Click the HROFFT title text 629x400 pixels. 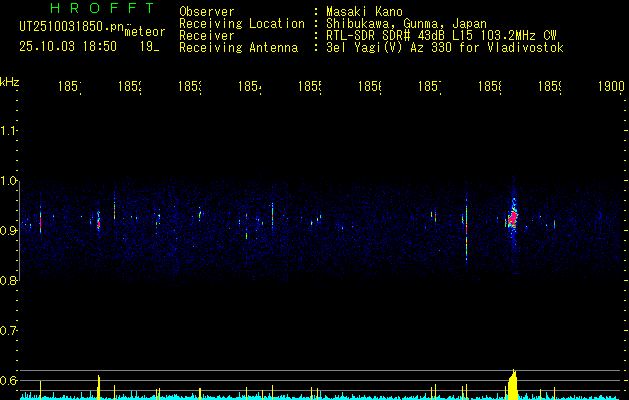pyautogui.click(x=103, y=8)
